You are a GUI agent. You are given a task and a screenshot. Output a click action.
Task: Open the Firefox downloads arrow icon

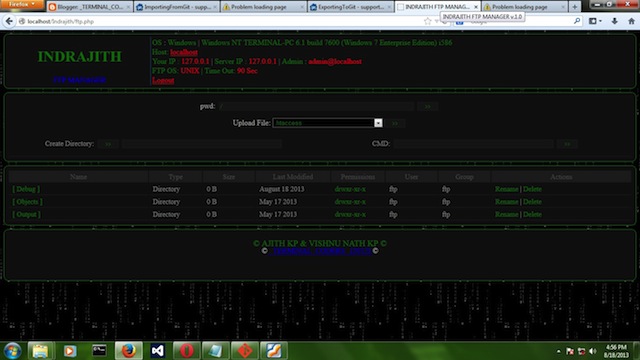pyautogui.click(x=614, y=21)
